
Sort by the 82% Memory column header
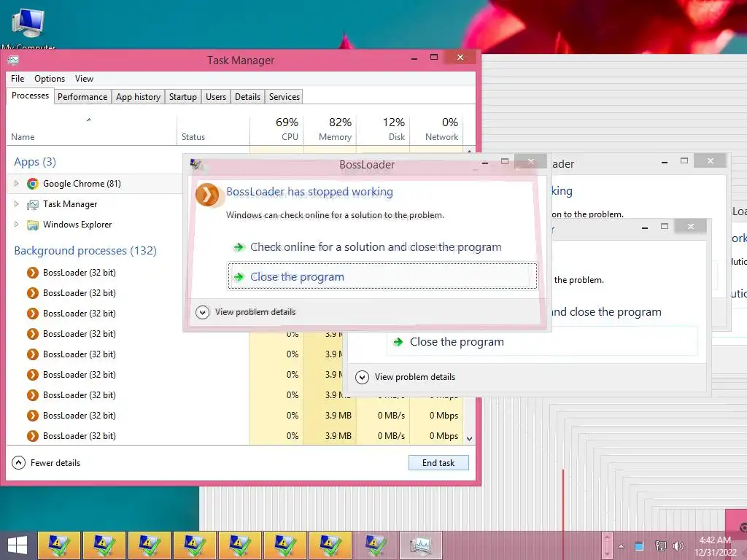point(330,129)
